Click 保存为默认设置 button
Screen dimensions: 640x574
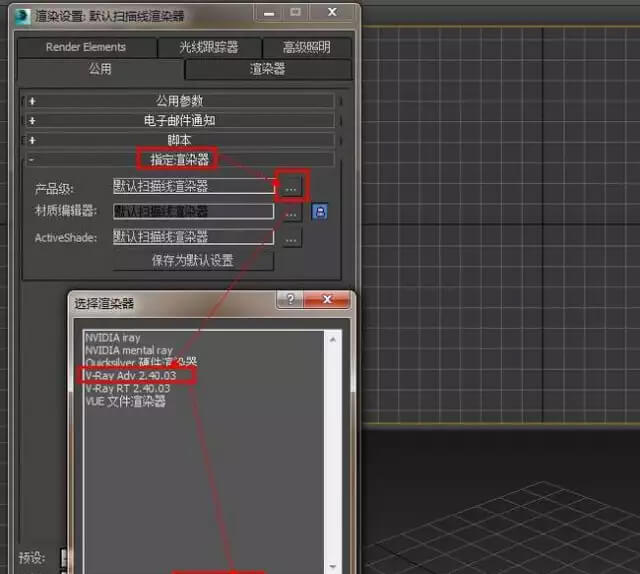coord(193,260)
